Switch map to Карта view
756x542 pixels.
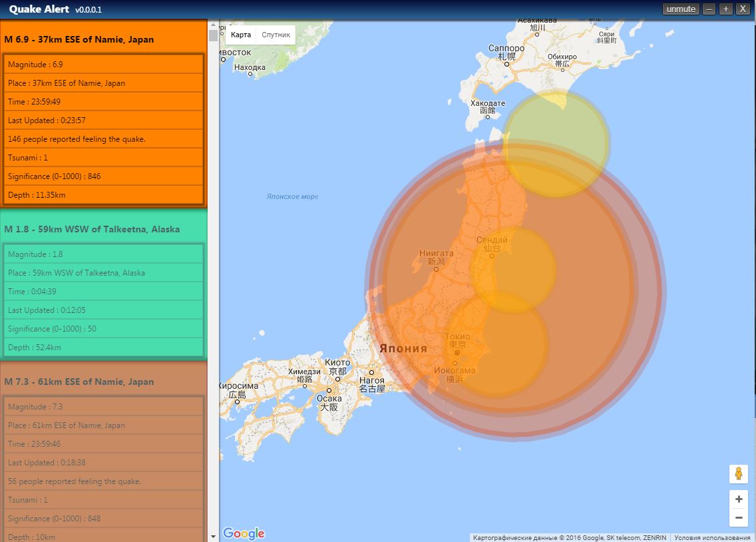[241, 35]
